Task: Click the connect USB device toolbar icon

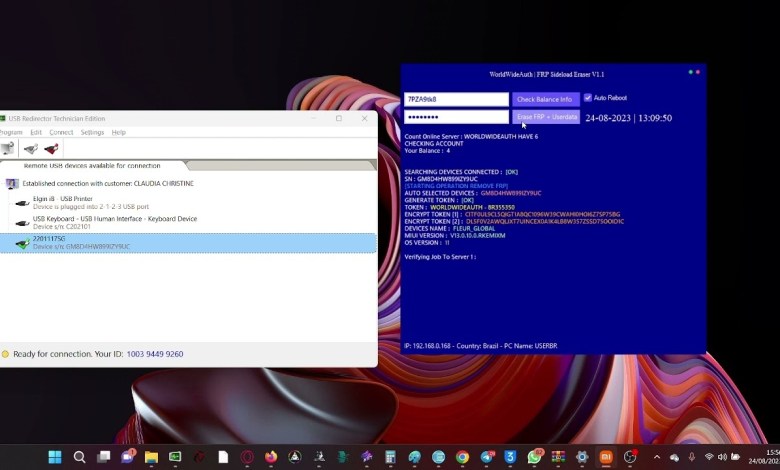Action: pyautogui.click(x=31, y=148)
